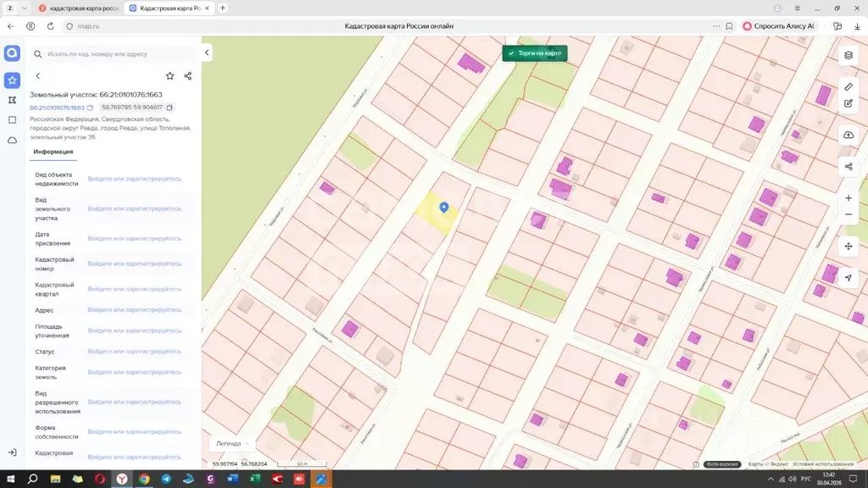This screenshot has width=868, height=488.
Task: Open the Windows Start menu
Action: (x=10, y=479)
